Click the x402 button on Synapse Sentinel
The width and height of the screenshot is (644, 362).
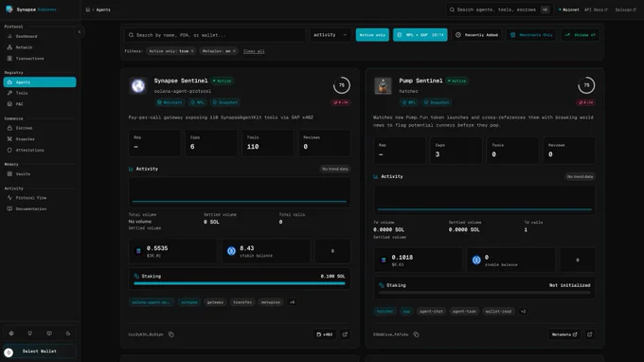(325, 335)
